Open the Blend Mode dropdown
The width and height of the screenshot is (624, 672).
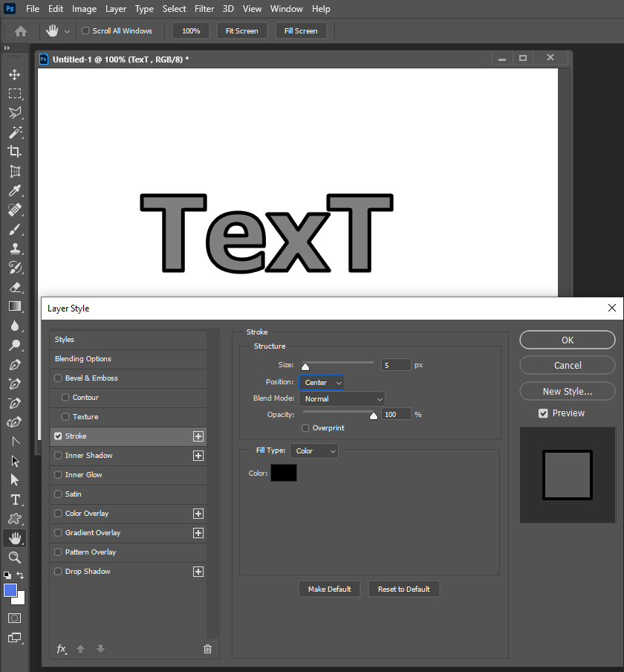click(x=342, y=399)
